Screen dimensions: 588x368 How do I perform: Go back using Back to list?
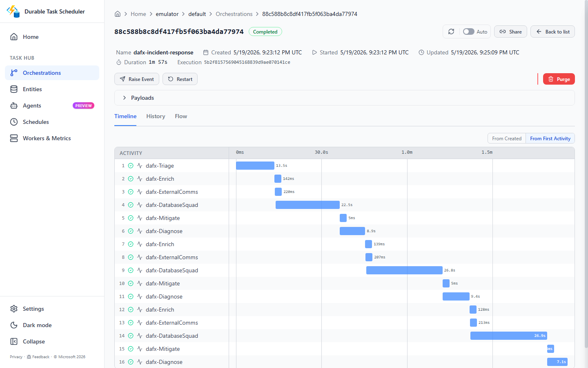click(552, 31)
